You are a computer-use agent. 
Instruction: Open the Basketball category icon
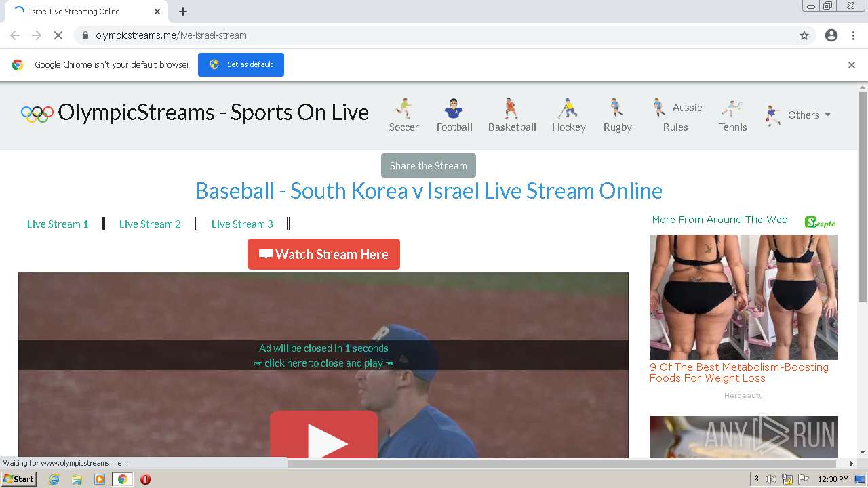point(511,108)
